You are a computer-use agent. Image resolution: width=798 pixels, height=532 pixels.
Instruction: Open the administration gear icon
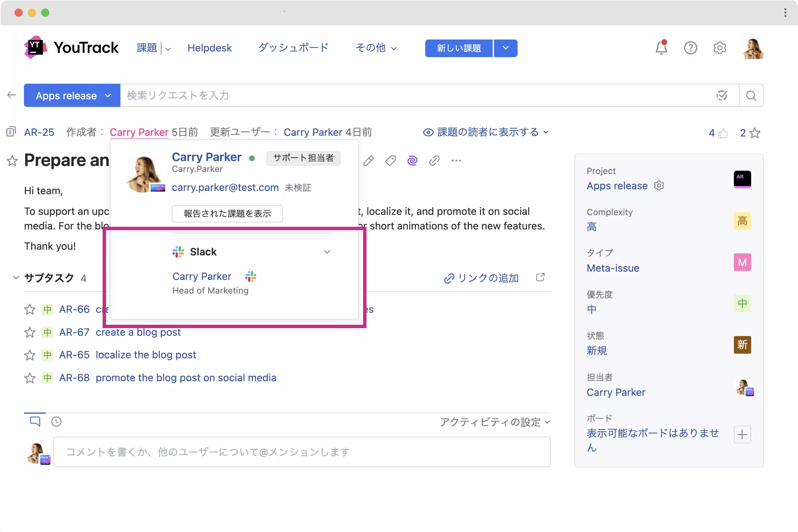pos(719,48)
